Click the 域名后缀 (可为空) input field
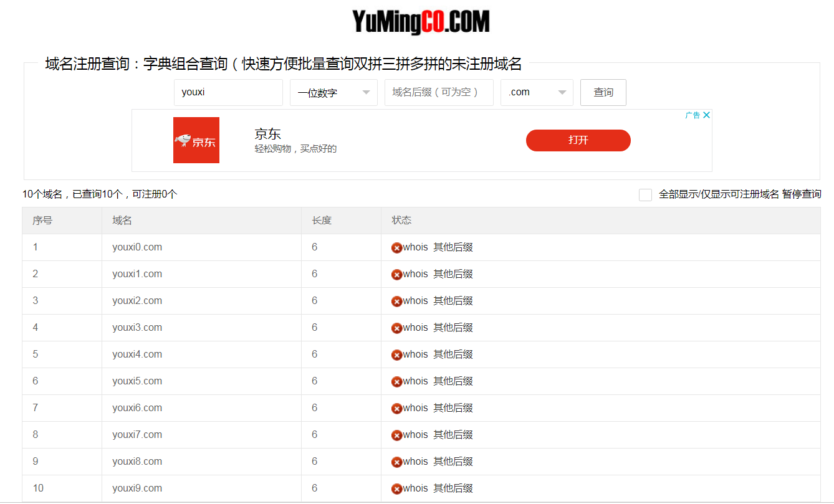The height and width of the screenshot is (504, 834). coord(439,92)
